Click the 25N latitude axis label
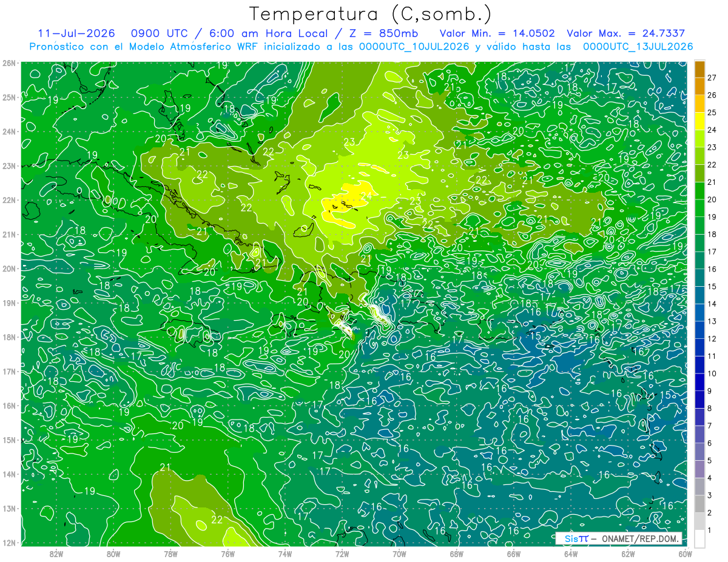728x562 pixels. coord(9,98)
